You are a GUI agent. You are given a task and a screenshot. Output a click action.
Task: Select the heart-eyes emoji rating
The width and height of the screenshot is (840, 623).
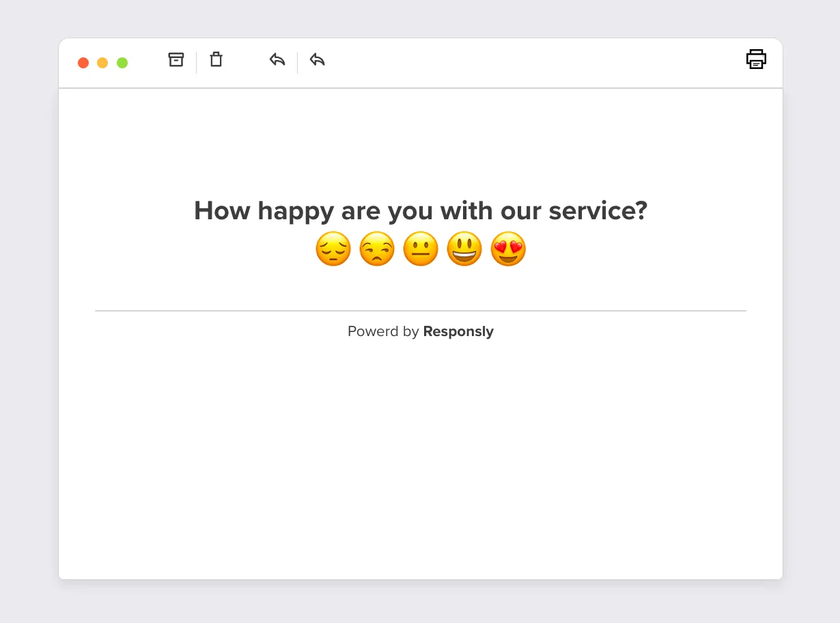pyautogui.click(x=508, y=249)
